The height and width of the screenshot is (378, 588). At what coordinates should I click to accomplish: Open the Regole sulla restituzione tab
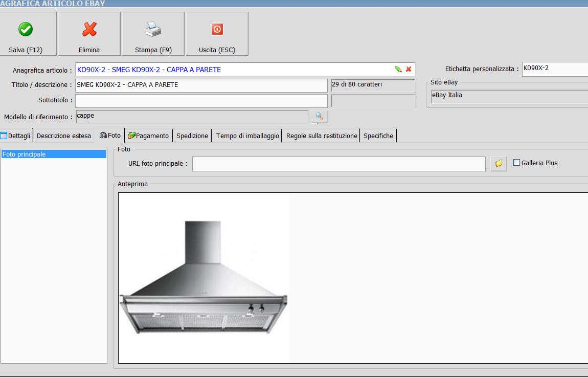[x=322, y=136]
